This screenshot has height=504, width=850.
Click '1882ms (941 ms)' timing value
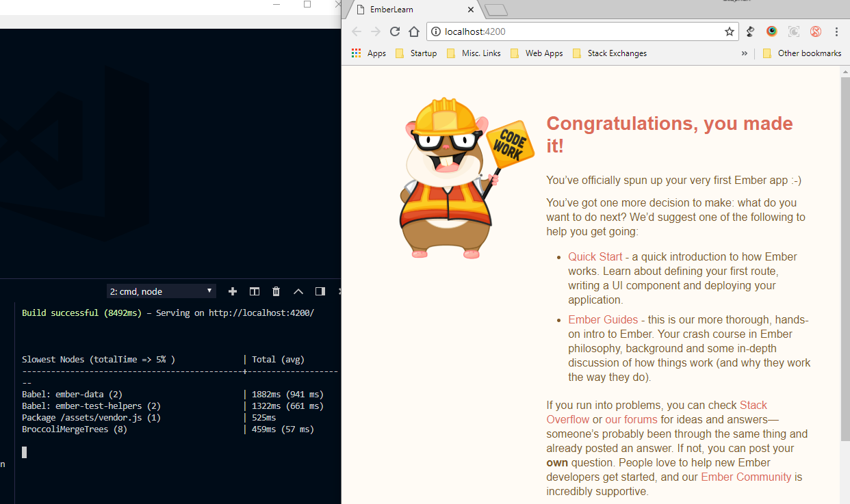[x=287, y=395]
